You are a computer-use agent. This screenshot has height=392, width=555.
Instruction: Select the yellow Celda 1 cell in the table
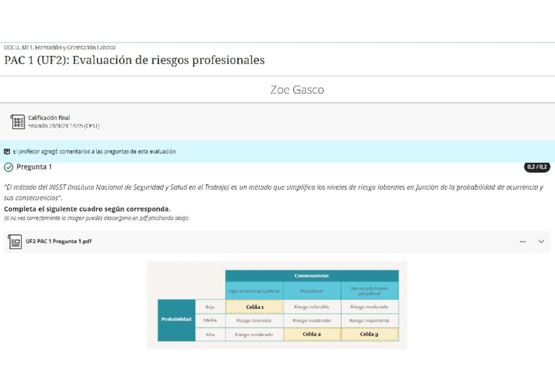tap(254, 306)
